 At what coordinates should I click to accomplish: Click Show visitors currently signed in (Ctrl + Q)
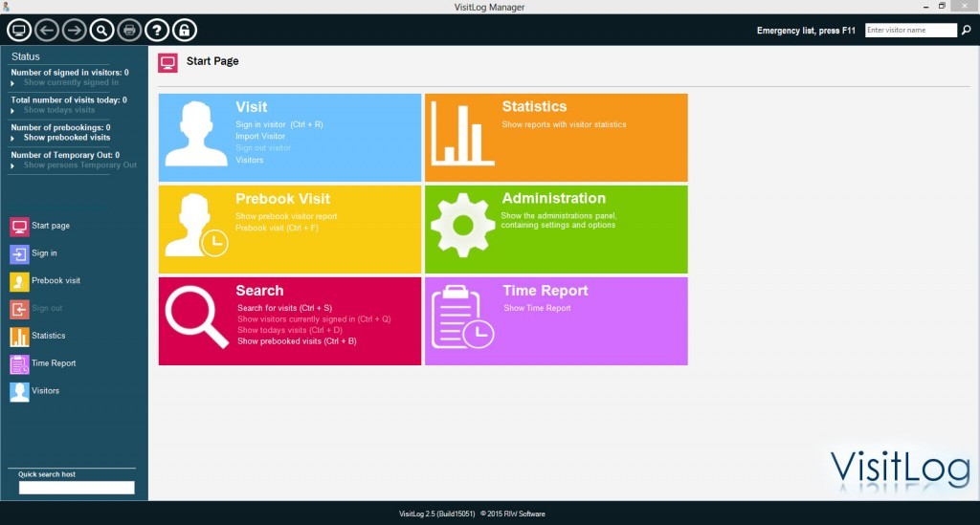pyautogui.click(x=314, y=319)
